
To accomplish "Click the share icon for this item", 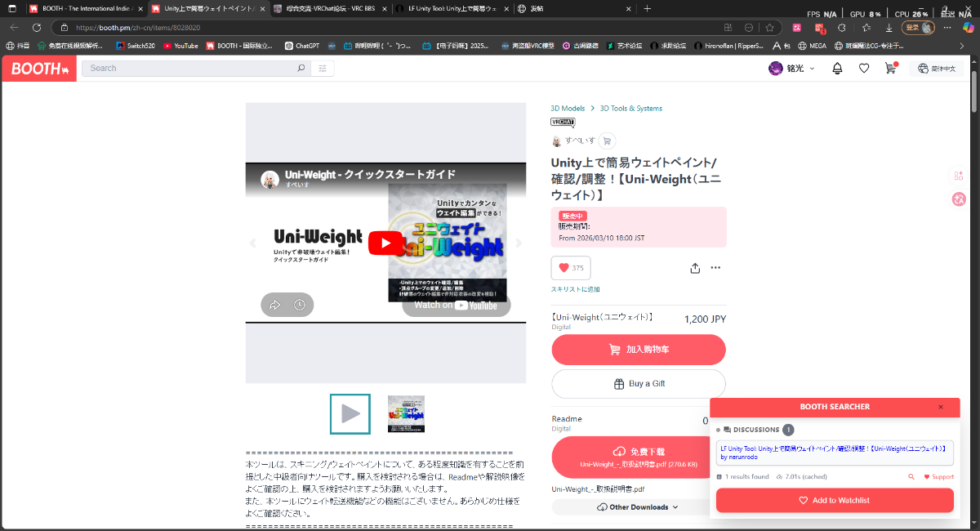I will click(695, 268).
